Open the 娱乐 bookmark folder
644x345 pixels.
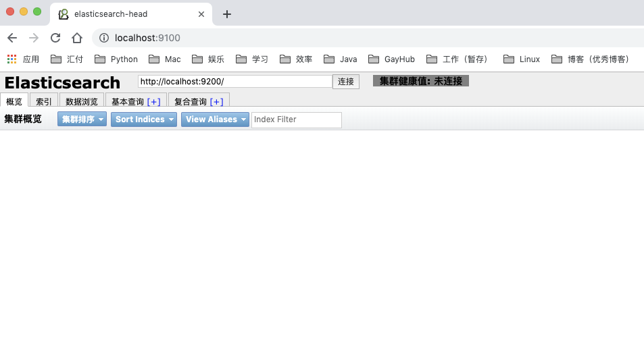click(x=208, y=59)
